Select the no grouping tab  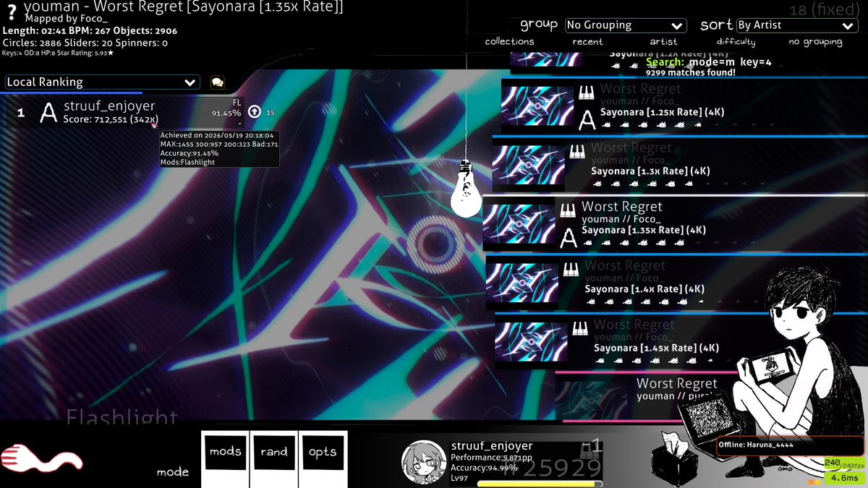pyautogui.click(x=815, y=42)
